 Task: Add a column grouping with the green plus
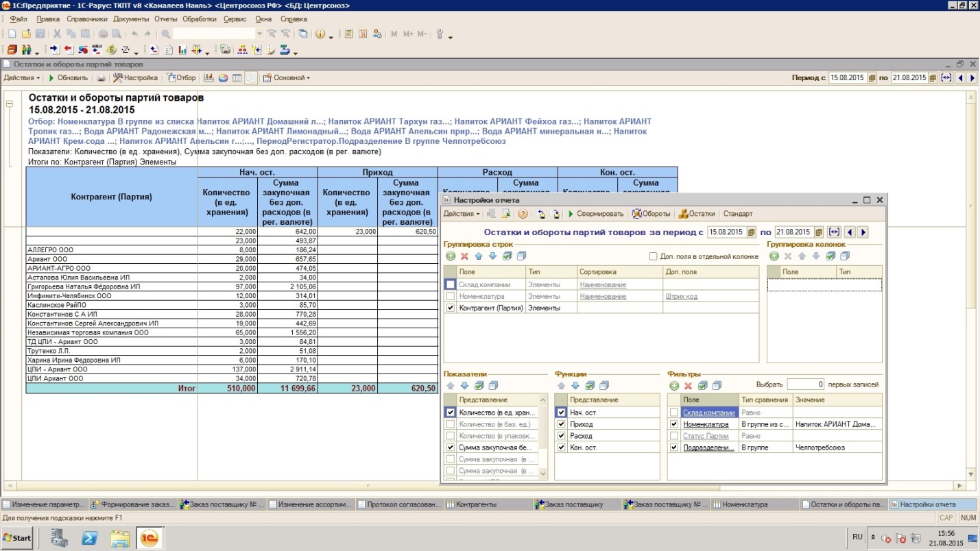[774, 256]
